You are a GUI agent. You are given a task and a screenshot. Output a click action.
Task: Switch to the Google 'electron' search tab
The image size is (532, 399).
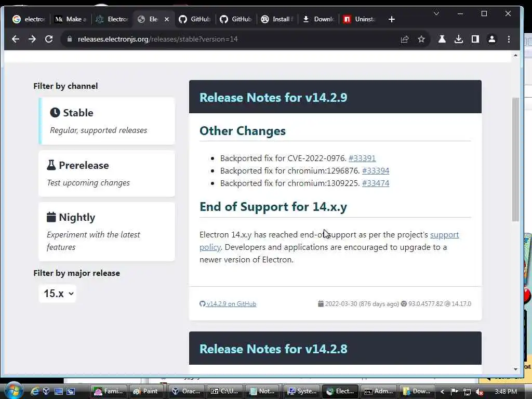pyautogui.click(x=29, y=19)
